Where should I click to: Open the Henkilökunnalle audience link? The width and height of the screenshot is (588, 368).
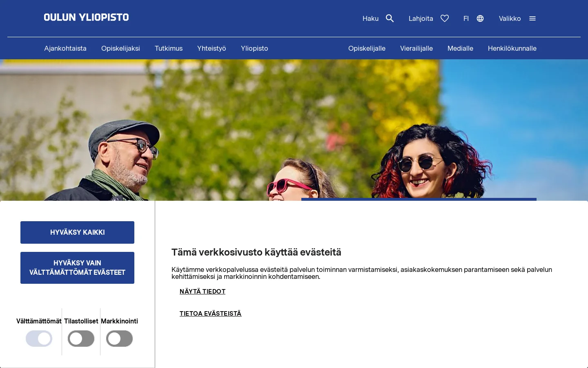point(512,48)
